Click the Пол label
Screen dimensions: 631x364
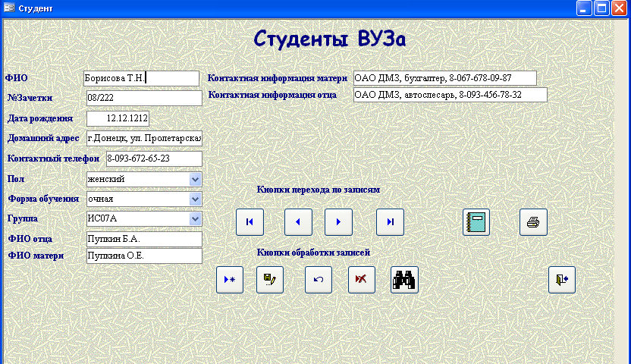pyautogui.click(x=16, y=180)
